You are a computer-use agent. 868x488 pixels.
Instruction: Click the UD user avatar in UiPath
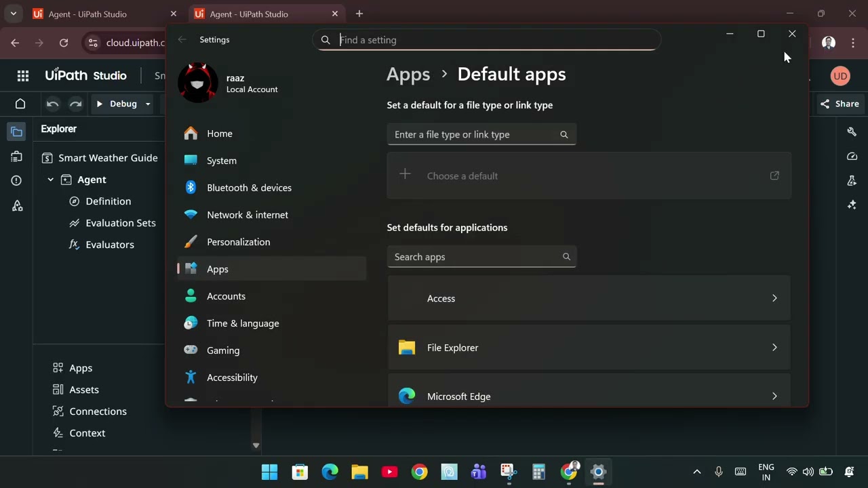coord(840,76)
